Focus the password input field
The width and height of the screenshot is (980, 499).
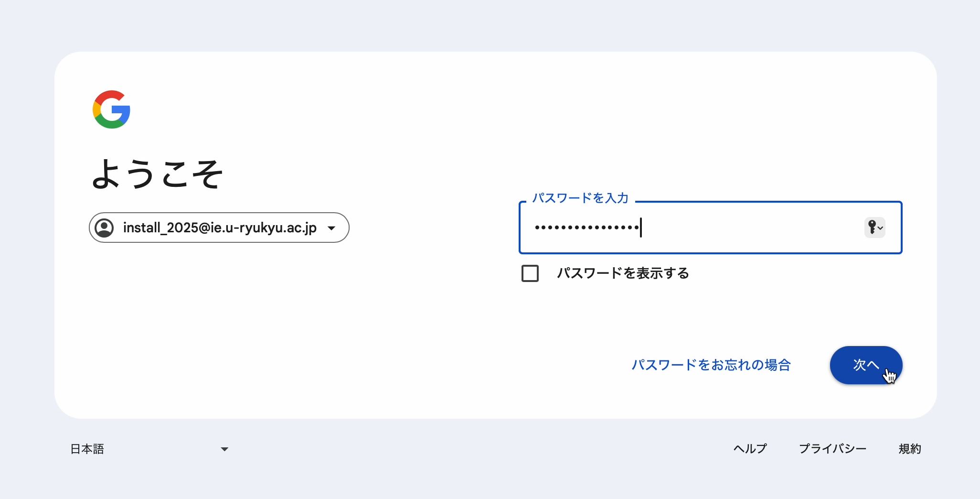pyautogui.click(x=710, y=228)
